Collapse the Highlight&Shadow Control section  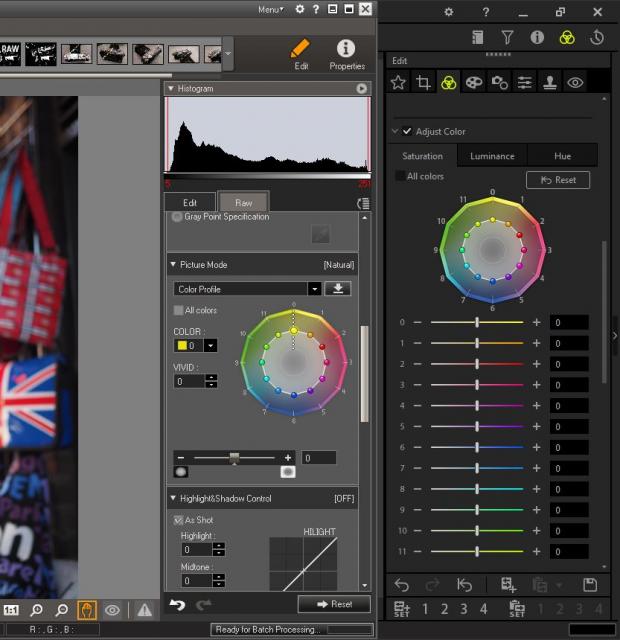coord(172,498)
